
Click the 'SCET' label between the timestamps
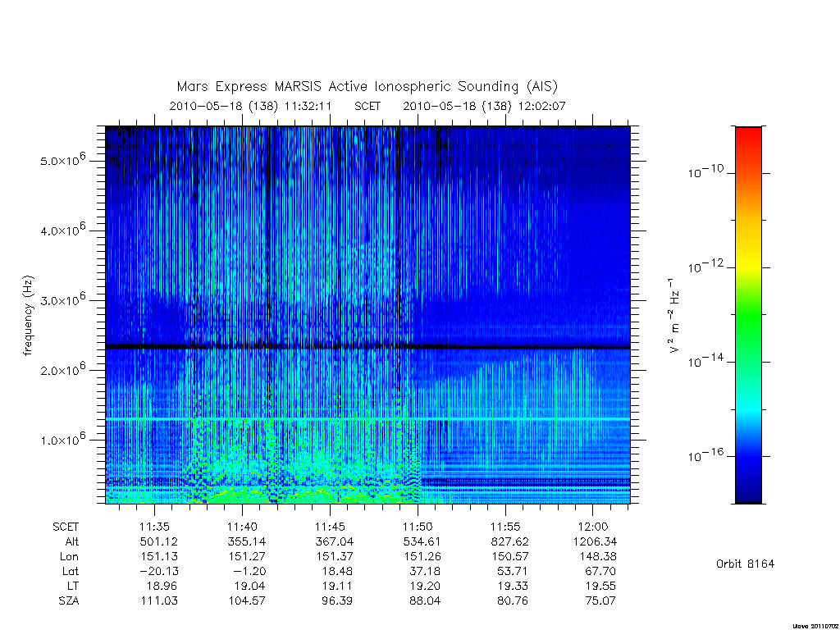tap(367, 106)
